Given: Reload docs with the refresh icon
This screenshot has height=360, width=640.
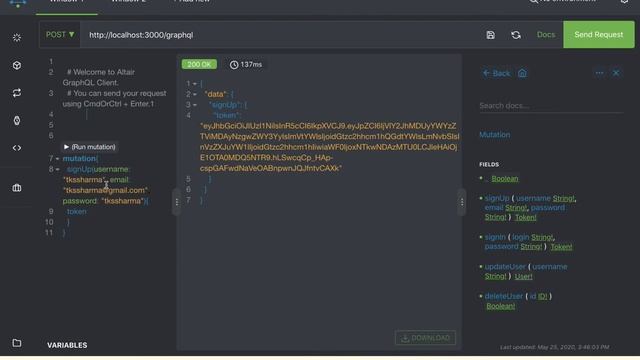Looking at the screenshot, I should click(x=516, y=35).
